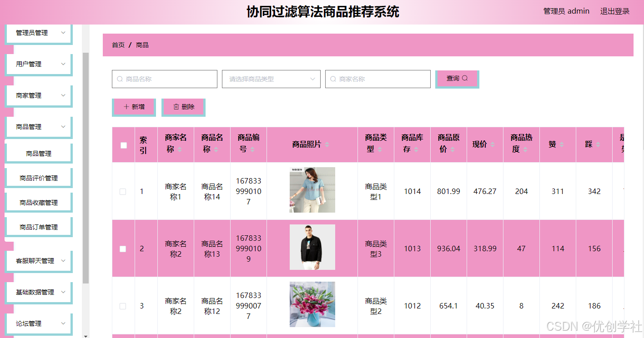Image resolution: width=644 pixels, height=338 pixels.
Task: Sort by 商品热度 column sort arrows
Action: (x=525, y=149)
